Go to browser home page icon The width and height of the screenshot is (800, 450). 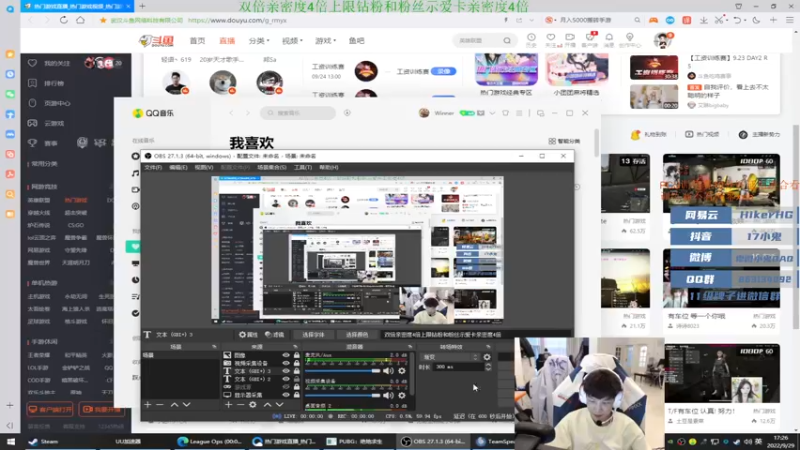pos(81,20)
